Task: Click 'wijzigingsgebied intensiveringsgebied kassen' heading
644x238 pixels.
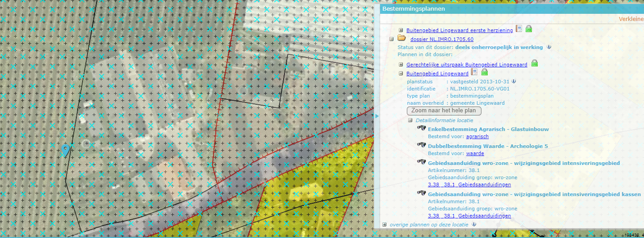Action: (x=535, y=194)
